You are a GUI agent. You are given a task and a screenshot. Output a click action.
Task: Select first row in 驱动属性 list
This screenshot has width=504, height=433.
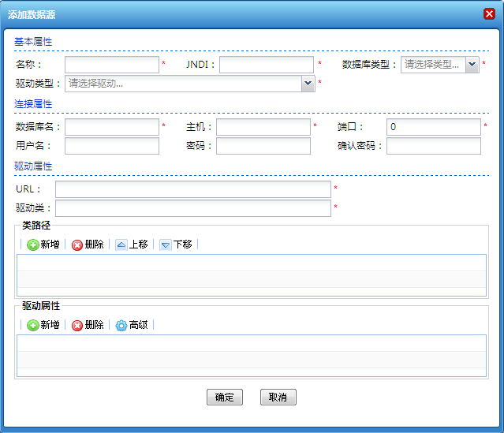tap(252, 343)
